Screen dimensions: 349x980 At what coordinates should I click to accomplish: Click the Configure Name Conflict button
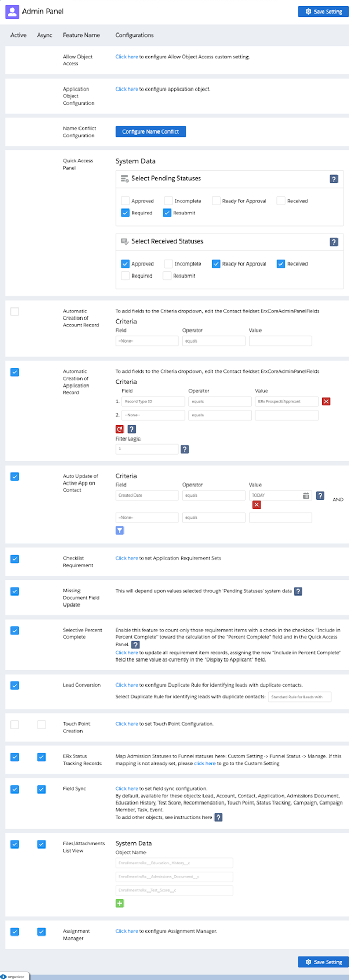pos(151,131)
